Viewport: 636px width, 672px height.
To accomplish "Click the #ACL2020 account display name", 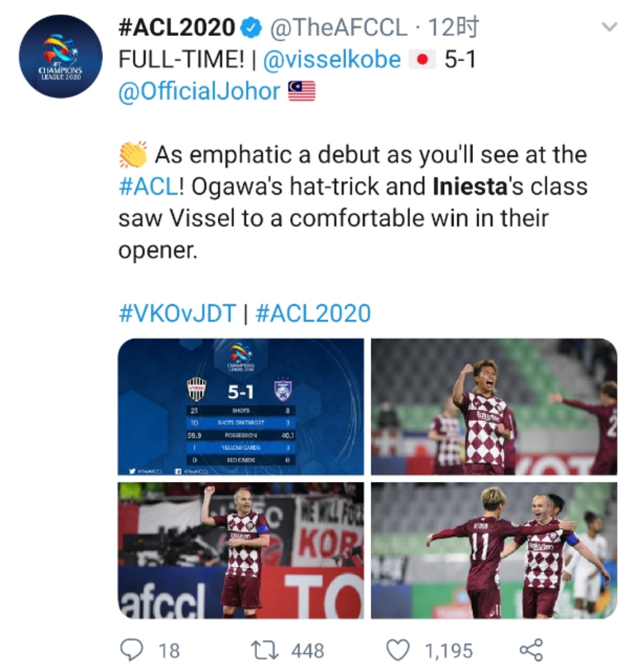I will tap(177, 28).
